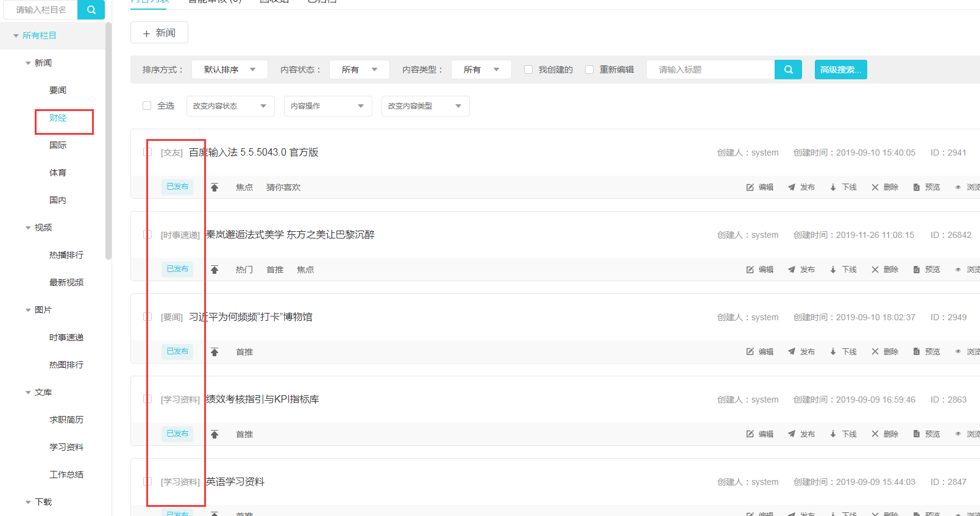Image resolution: width=980 pixels, height=516 pixels.
Task: Pin the 百度输入法 article to top
Action: tap(215, 187)
